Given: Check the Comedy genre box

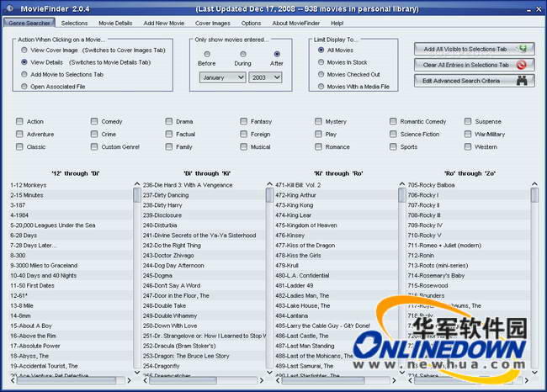Looking at the screenshot, I should click(x=94, y=121).
